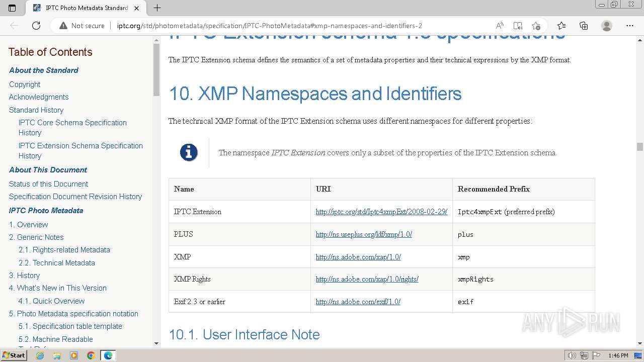The width and height of the screenshot is (644, 362).
Task: Minimize the Edge browser window
Action: coord(602,5)
